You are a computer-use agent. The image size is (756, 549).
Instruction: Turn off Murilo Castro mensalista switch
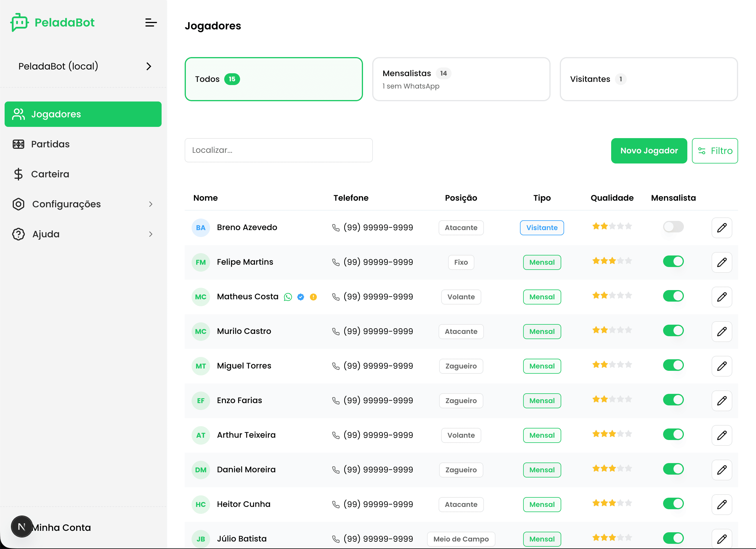(673, 331)
